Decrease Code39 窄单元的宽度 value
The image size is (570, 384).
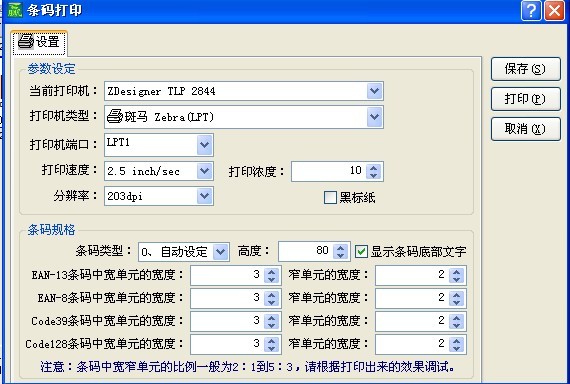click(x=457, y=325)
